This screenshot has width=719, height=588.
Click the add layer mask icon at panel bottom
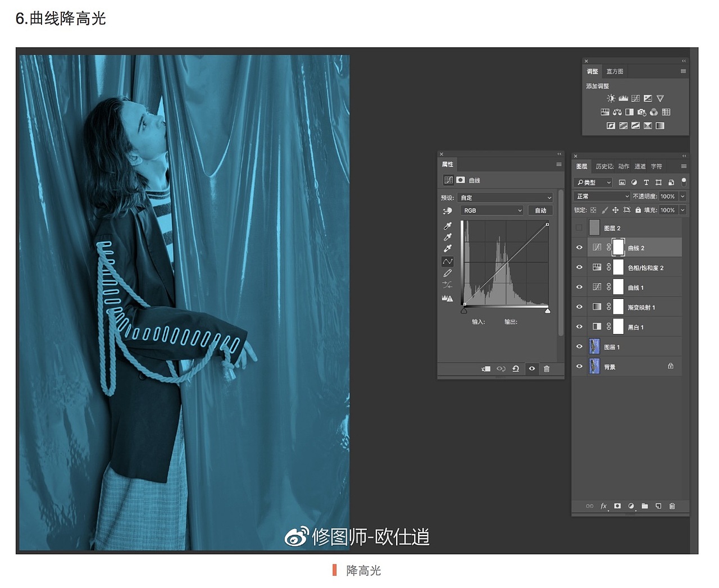[x=617, y=506]
